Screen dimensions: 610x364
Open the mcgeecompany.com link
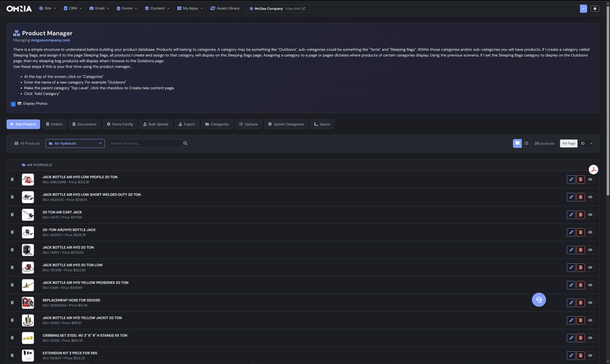pyautogui.click(x=50, y=40)
